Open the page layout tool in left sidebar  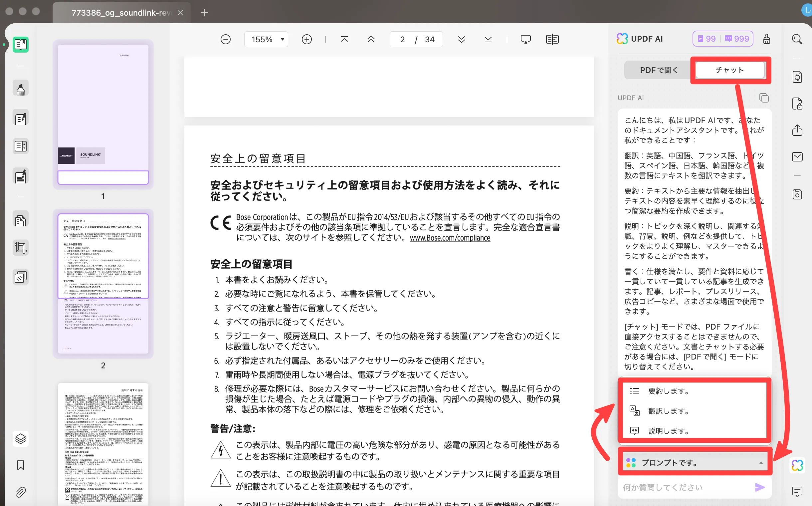click(20, 146)
